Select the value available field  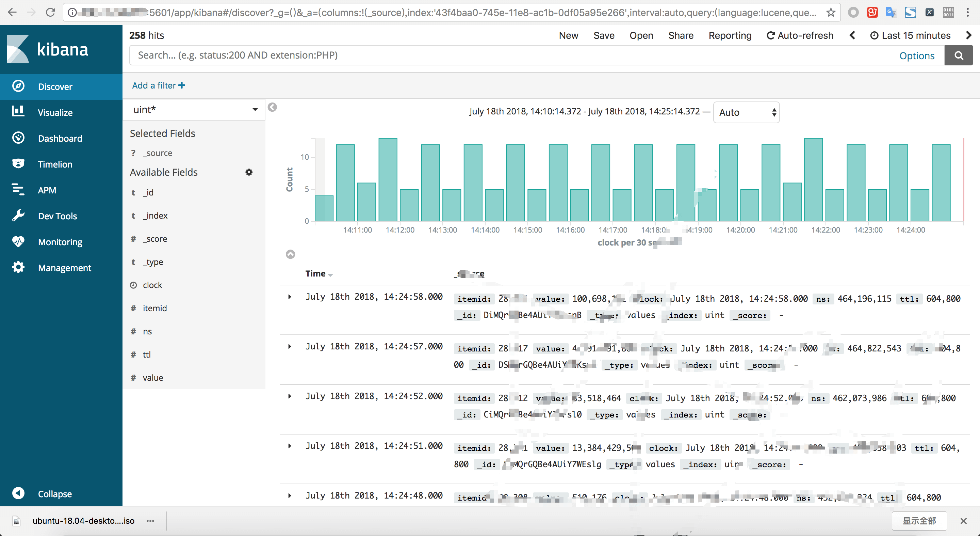tap(152, 378)
